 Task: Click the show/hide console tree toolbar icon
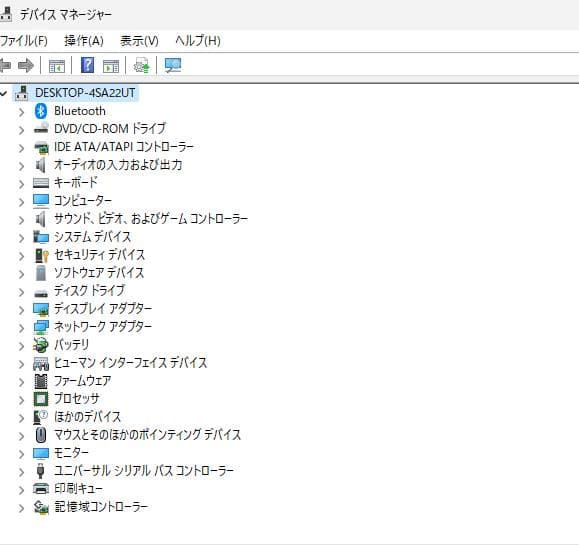57,66
